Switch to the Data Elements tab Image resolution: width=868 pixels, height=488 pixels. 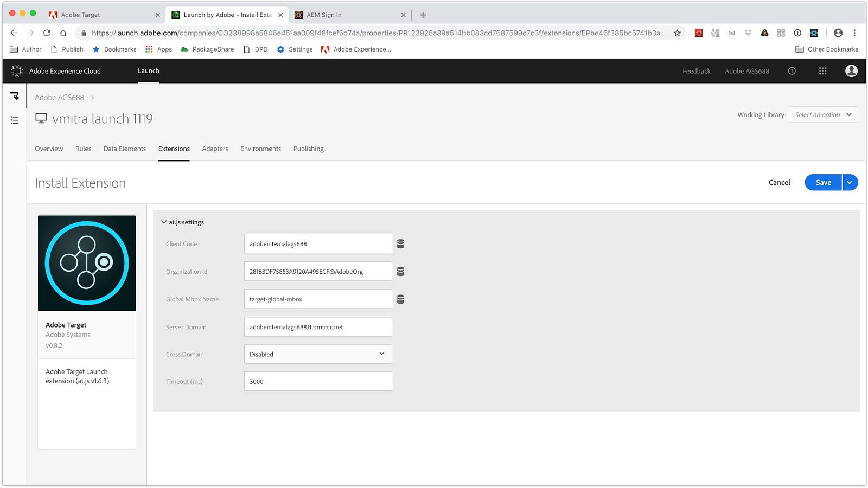(x=125, y=149)
